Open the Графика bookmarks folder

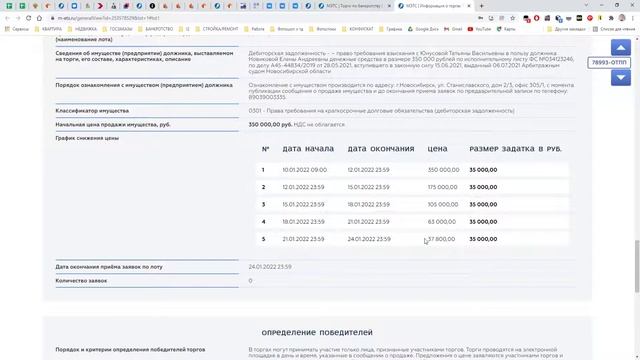click(x=391, y=29)
